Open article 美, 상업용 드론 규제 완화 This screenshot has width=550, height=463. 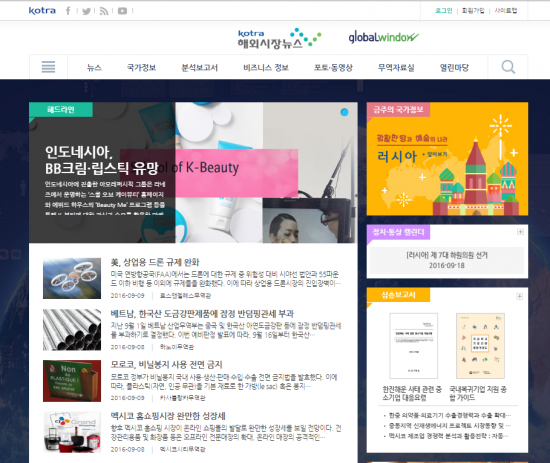click(x=155, y=262)
